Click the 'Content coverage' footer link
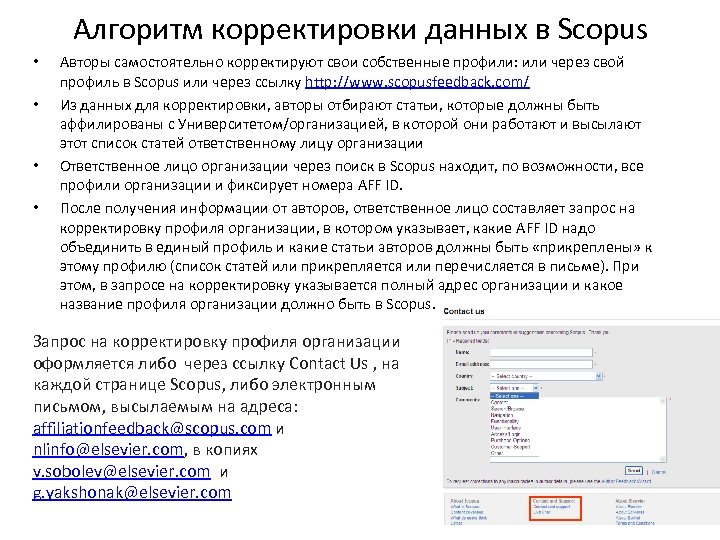This screenshot has width=720, height=540. tap(467, 512)
